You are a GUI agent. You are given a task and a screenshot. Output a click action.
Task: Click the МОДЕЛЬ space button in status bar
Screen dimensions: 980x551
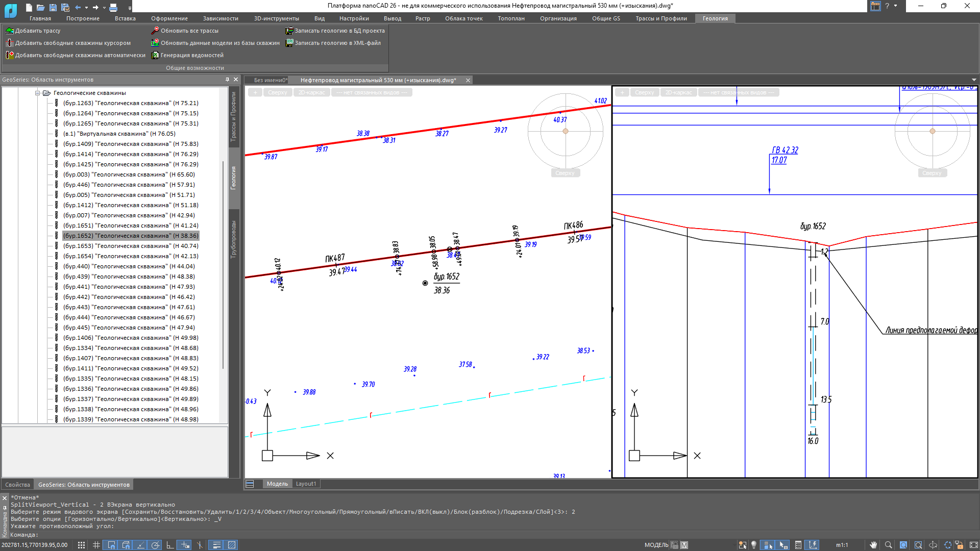(656, 545)
